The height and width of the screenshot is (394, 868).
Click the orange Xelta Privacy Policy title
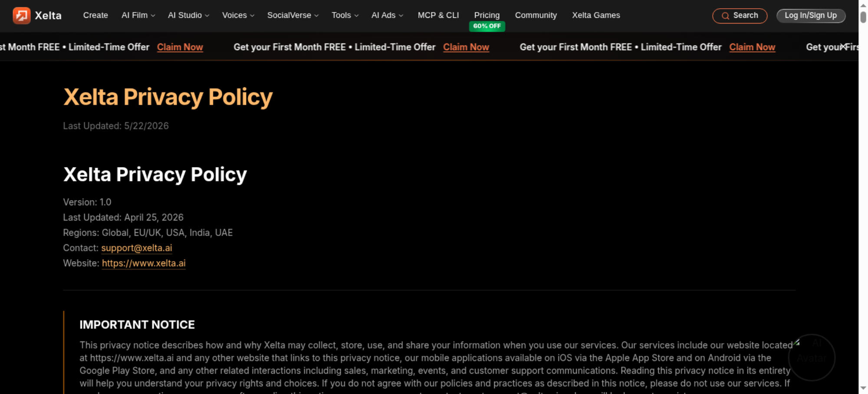(x=168, y=97)
